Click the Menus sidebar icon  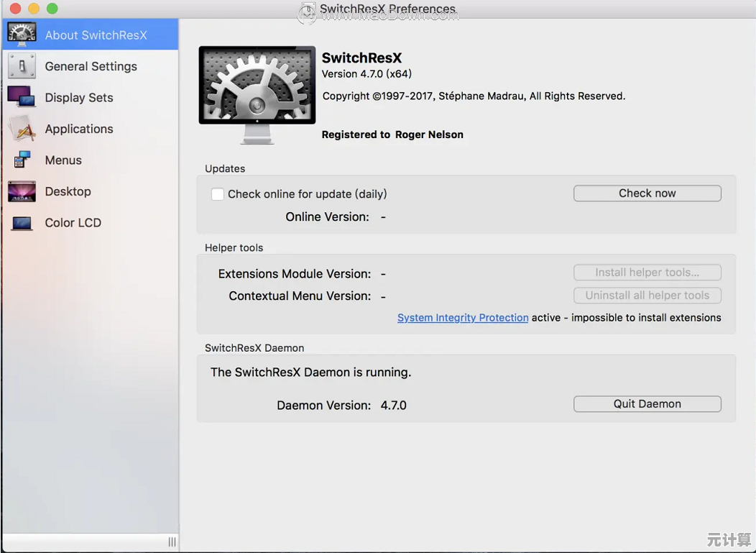(x=22, y=160)
